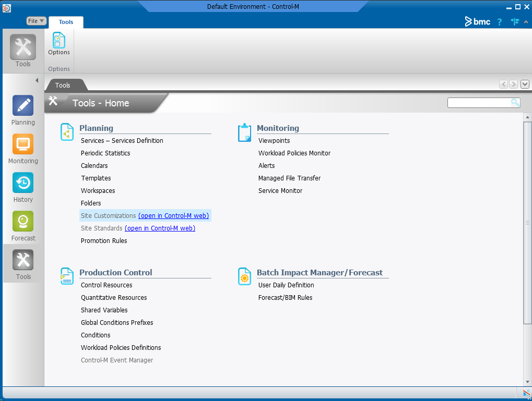
Task: Open the Options icon in ribbon
Action: tap(58, 44)
